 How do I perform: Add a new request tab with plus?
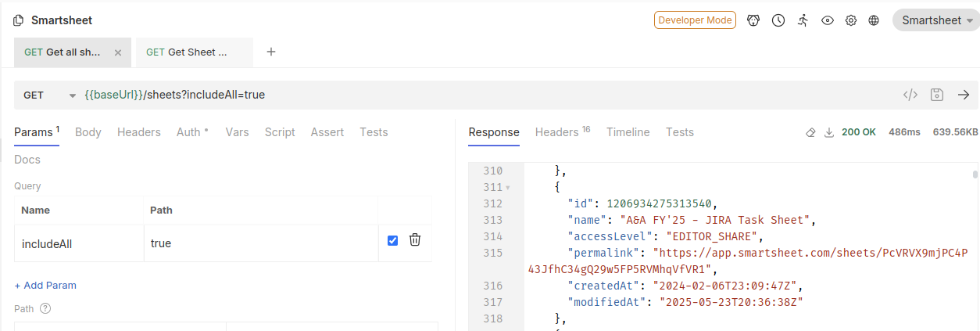pyautogui.click(x=271, y=52)
